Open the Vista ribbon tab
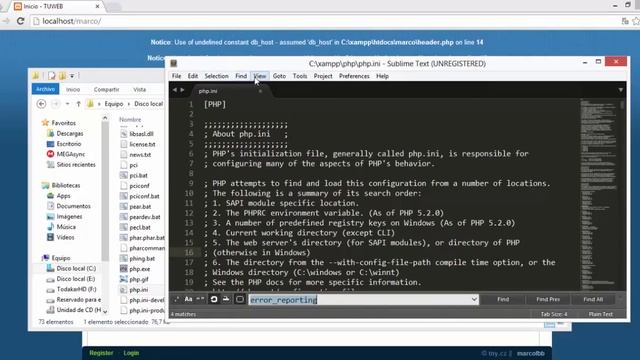The height and width of the screenshot is (360, 640). tap(140, 89)
